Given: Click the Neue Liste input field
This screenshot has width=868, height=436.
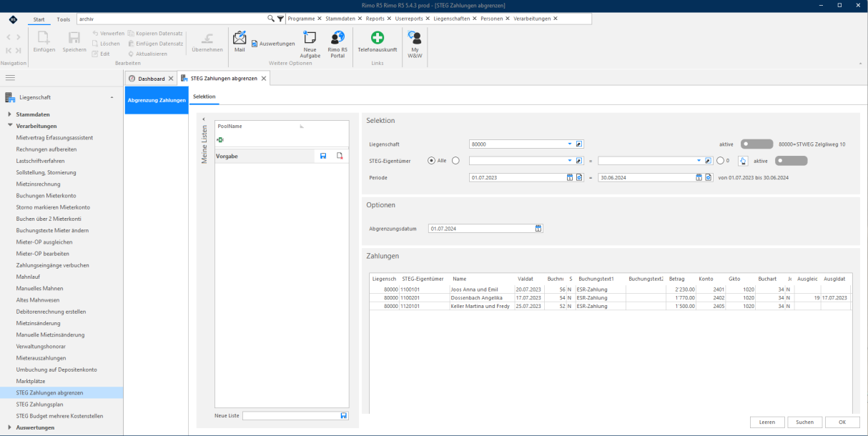Looking at the screenshot, I should click(x=291, y=415).
